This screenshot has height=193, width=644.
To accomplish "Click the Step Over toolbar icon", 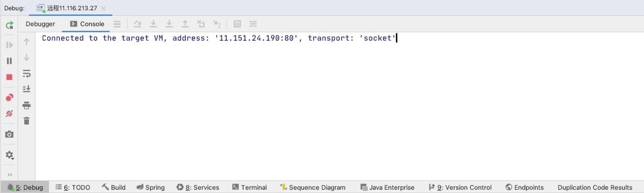I will [137, 24].
